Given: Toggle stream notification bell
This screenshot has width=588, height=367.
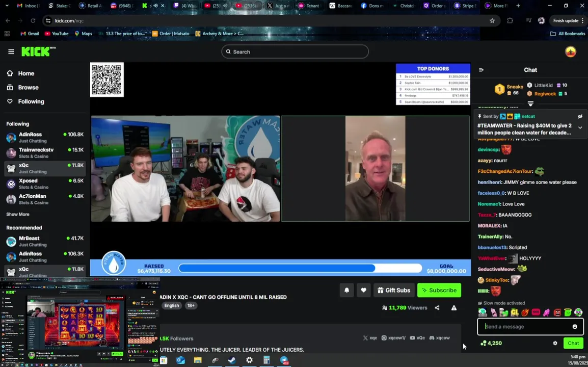Looking at the screenshot, I should point(346,290).
